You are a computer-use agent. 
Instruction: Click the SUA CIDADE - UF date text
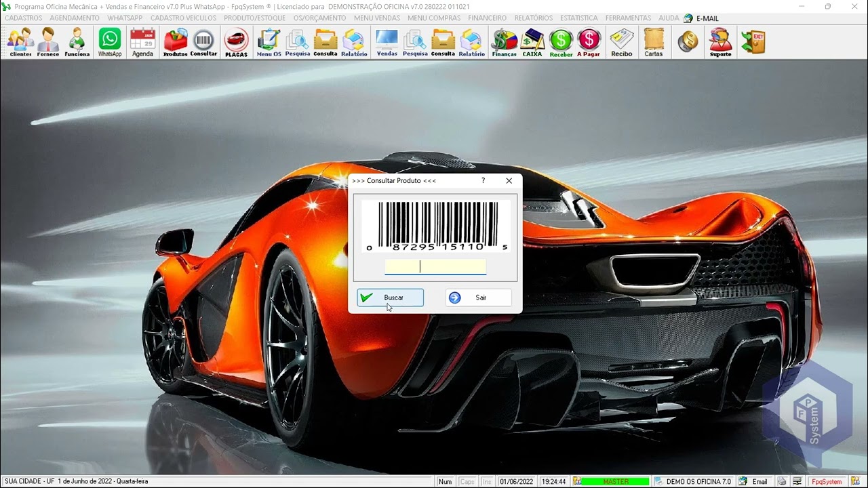76,481
